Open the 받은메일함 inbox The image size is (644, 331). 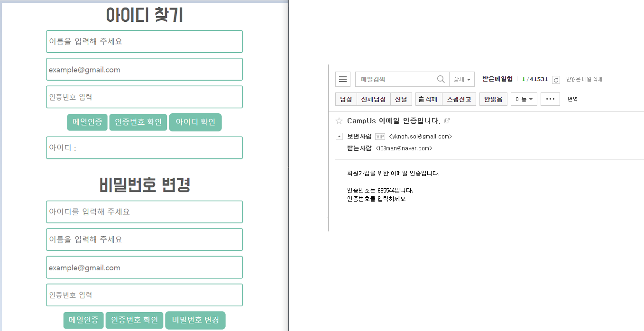click(498, 79)
